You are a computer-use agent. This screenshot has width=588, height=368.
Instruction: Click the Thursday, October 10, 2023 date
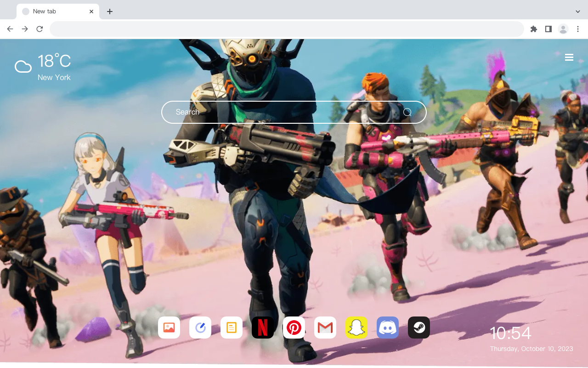(x=531, y=349)
